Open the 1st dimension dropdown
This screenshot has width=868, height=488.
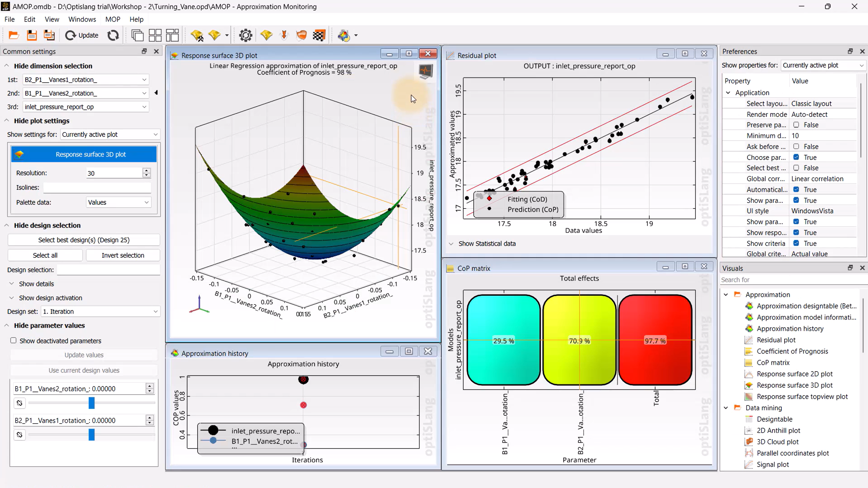[86, 79]
